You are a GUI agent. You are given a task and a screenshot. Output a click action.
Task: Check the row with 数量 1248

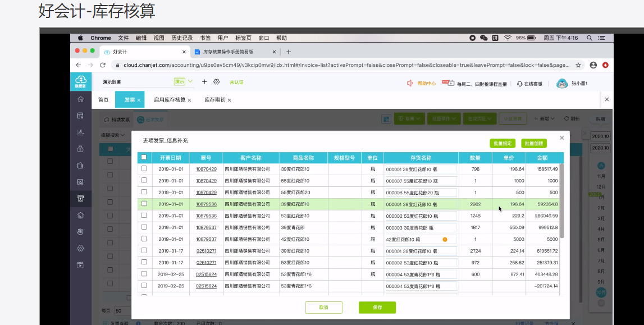144,216
